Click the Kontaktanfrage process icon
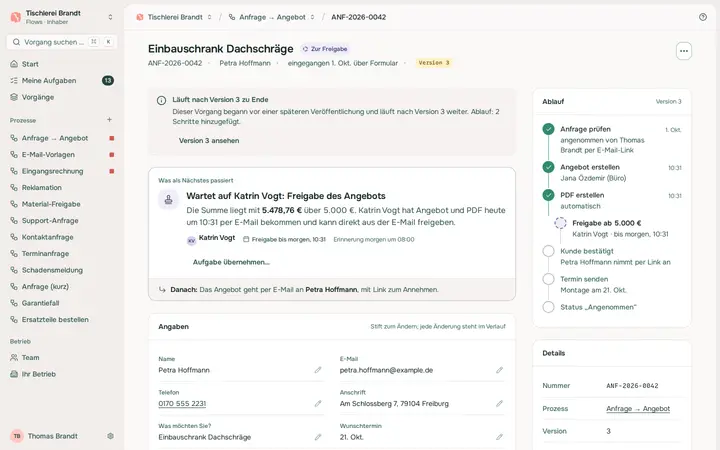The height and width of the screenshot is (450, 720). [x=14, y=237]
